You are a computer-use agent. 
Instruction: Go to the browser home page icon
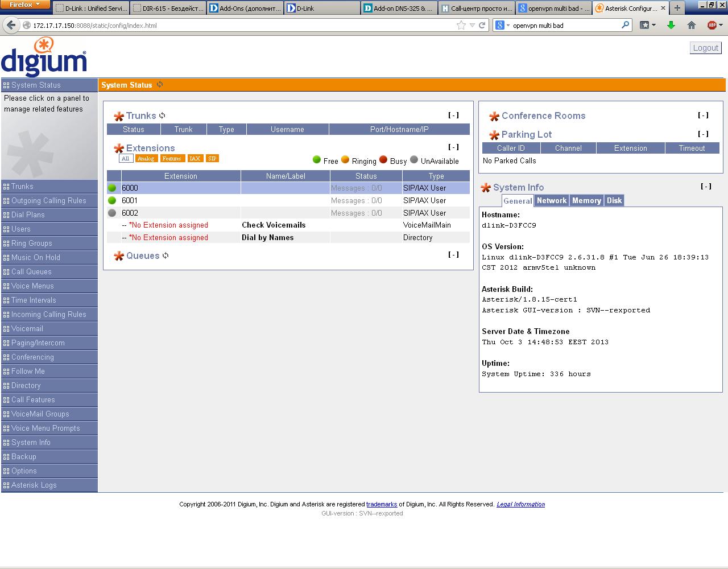click(692, 25)
